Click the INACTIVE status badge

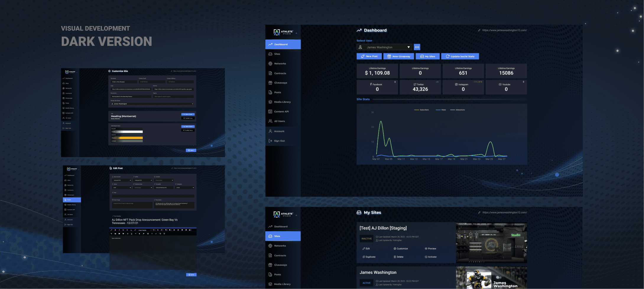tap(366, 239)
